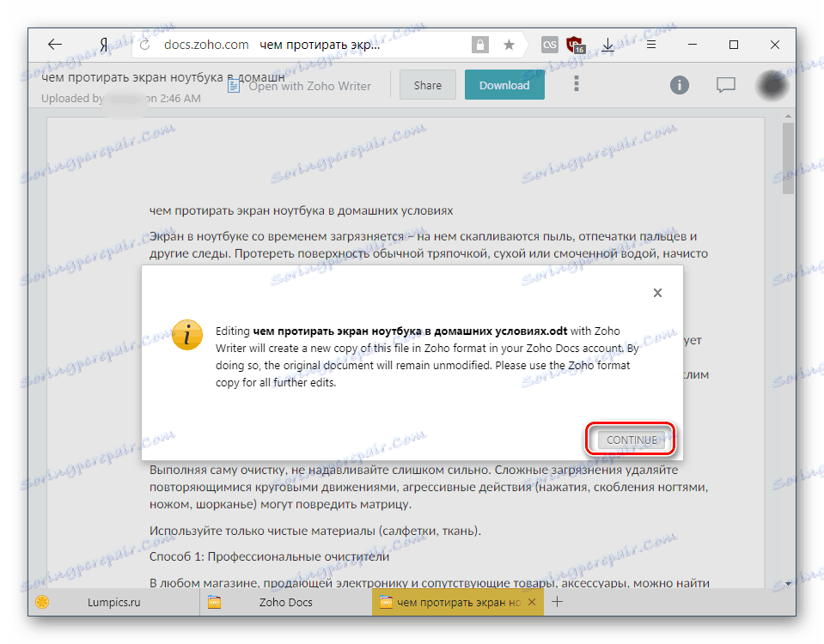Click the 'Uploaded by' info text
824x644 pixels.
121,98
